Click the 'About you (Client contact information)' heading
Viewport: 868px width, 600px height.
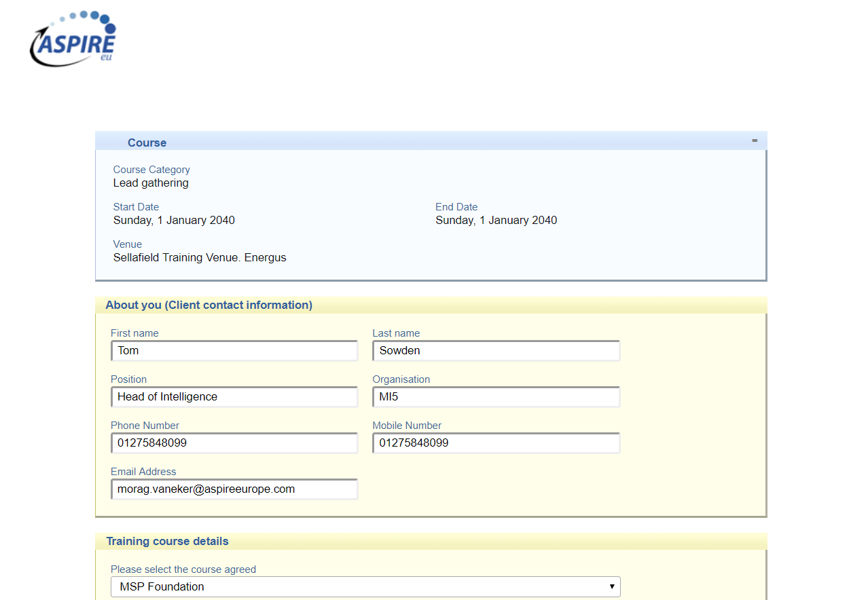point(209,305)
